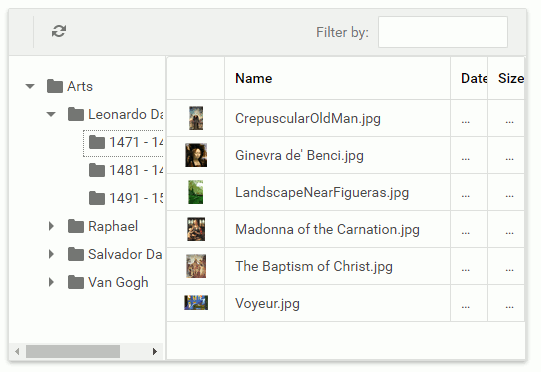This screenshot has height=372, width=541.
Task: Click the Madonna of the Carnation.jpg thumbnail
Action: [x=196, y=229]
